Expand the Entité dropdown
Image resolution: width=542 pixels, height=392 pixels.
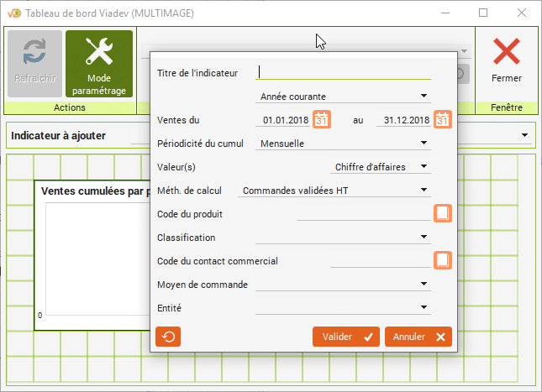click(x=424, y=308)
